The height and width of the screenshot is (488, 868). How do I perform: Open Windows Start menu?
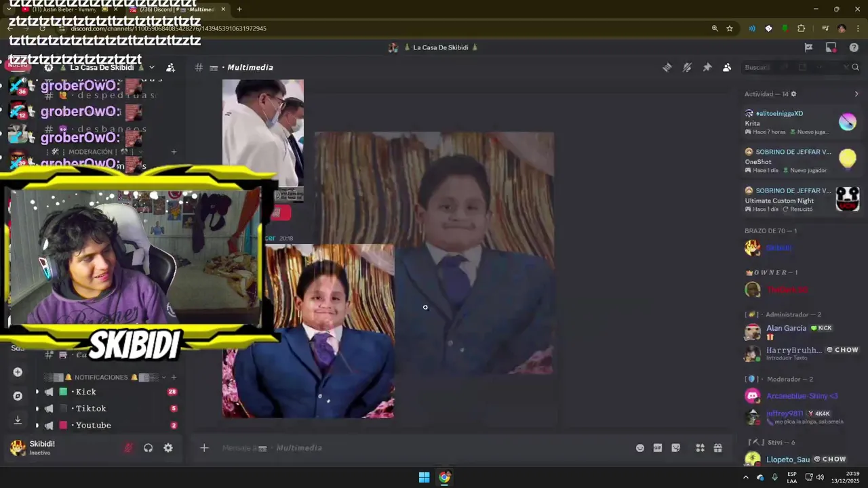(424, 477)
